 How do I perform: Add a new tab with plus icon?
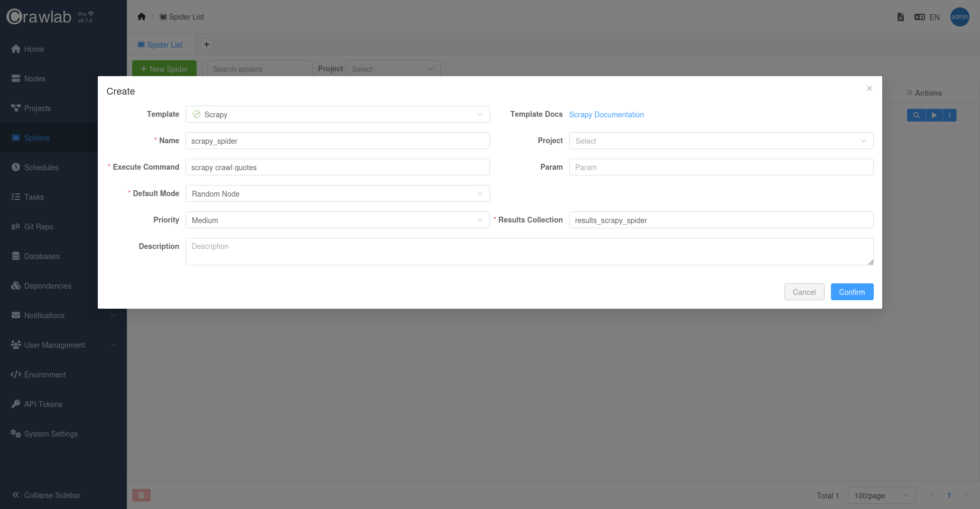207,44
